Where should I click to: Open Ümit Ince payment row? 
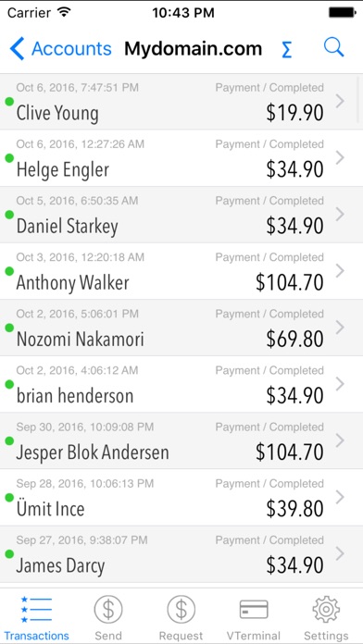pos(181,498)
